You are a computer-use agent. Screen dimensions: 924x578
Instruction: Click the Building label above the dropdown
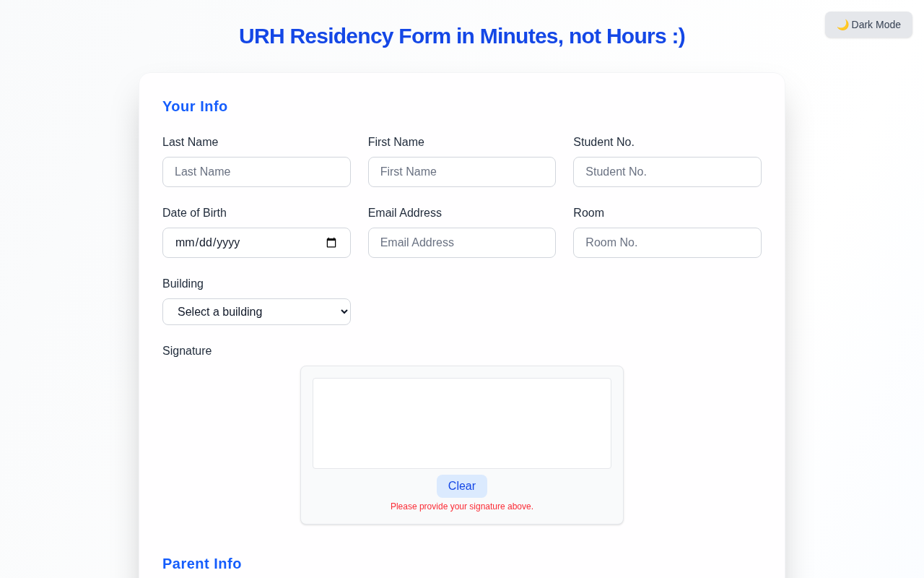coord(183,284)
